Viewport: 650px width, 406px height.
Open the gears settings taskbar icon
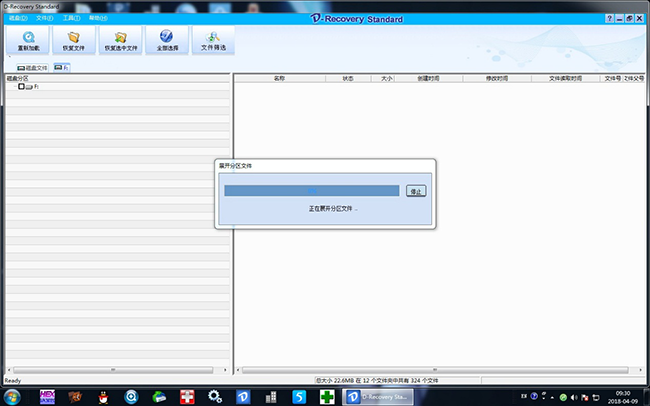(x=215, y=397)
